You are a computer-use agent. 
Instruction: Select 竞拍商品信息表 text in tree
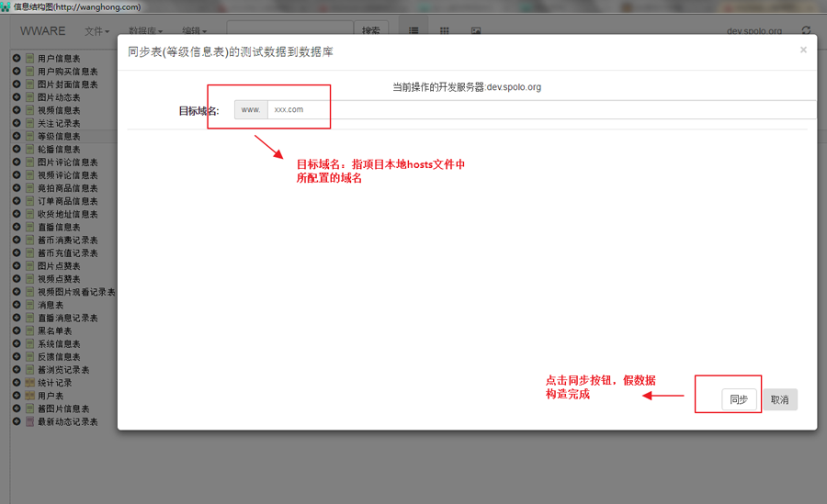(67, 188)
